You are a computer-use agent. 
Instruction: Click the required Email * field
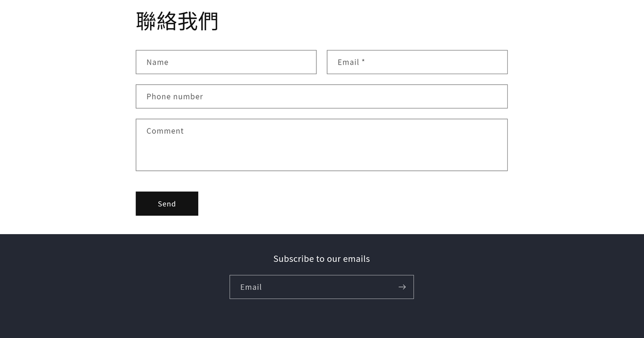point(417,62)
